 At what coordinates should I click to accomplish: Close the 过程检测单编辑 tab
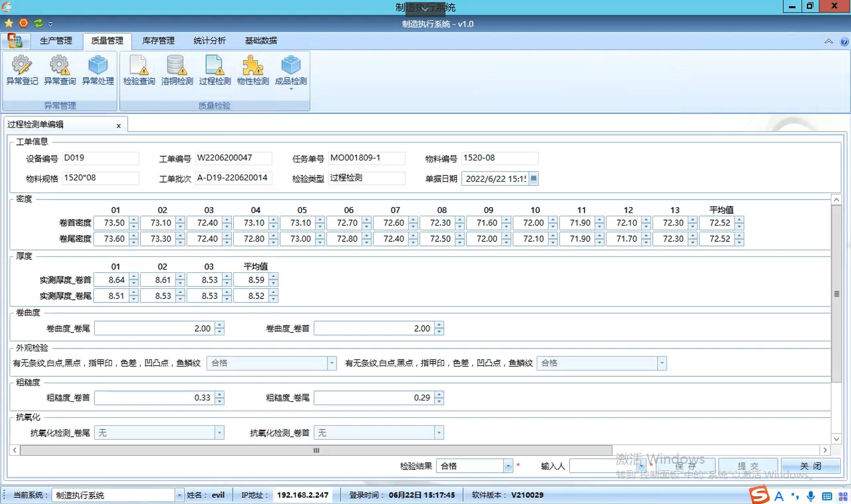tap(119, 126)
